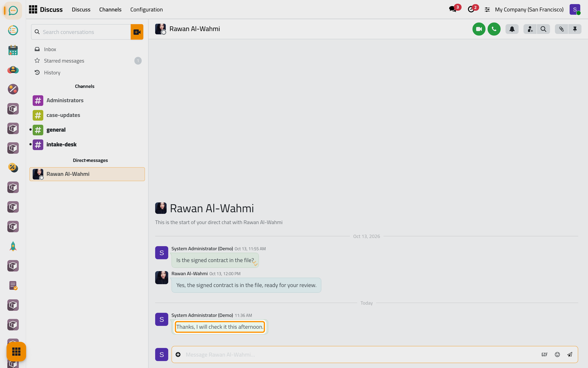Open Starred messages
Viewport: 588px width, 368px height.
87,61
